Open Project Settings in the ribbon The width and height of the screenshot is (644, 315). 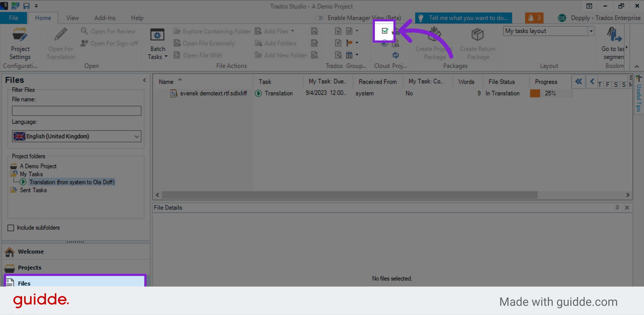pyautogui.click(x=20, y=44)
